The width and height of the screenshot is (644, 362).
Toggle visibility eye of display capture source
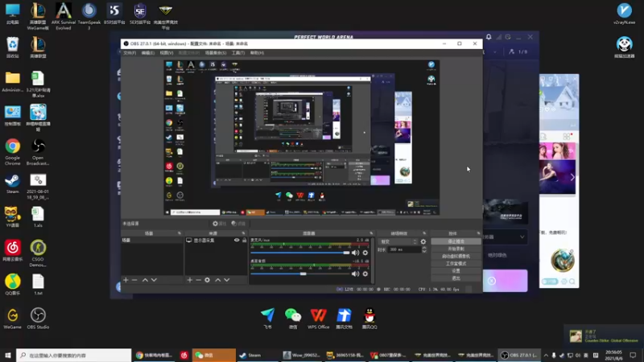click(237, 240)
